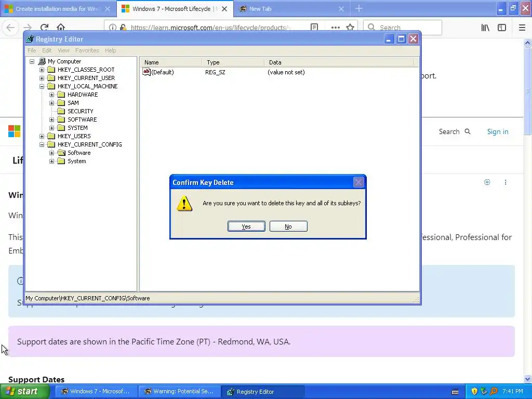Click the Microsoft logo on the web page
The width and height of the screenshot is (532, 399).
14,131
